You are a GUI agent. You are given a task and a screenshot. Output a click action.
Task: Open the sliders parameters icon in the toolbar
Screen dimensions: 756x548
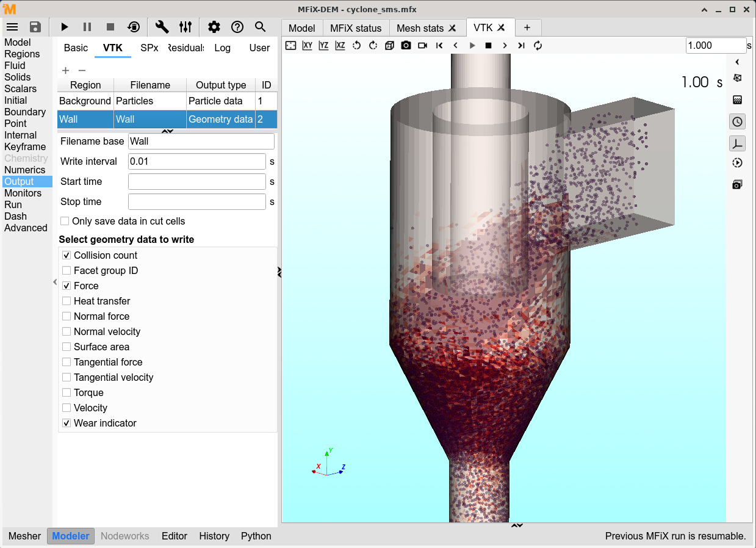point(185,27)
